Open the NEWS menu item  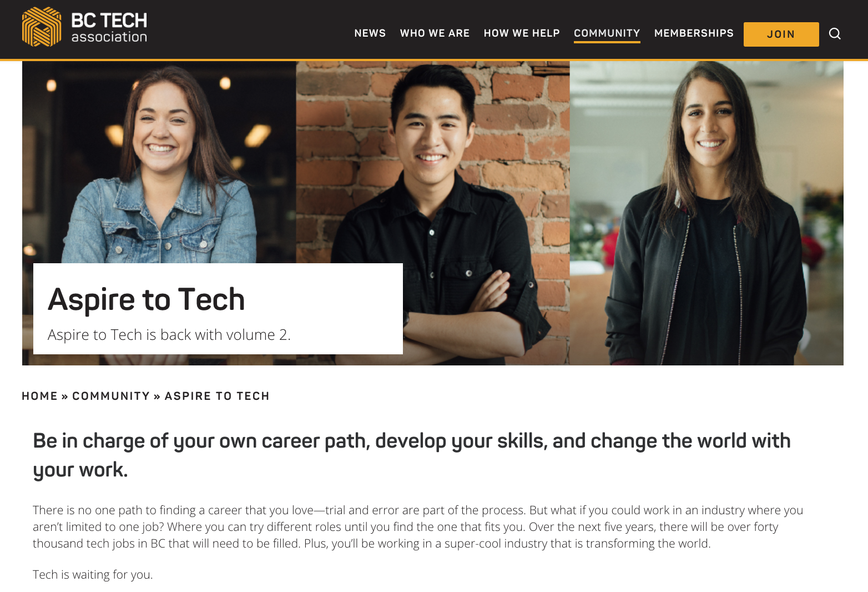[370, 33]
